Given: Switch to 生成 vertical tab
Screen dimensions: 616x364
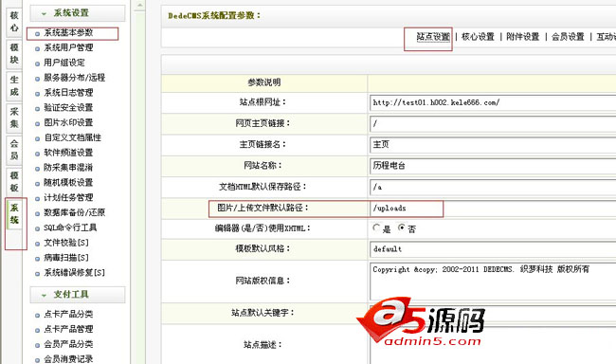Looking at the screenshot, I should pos(14,85).
